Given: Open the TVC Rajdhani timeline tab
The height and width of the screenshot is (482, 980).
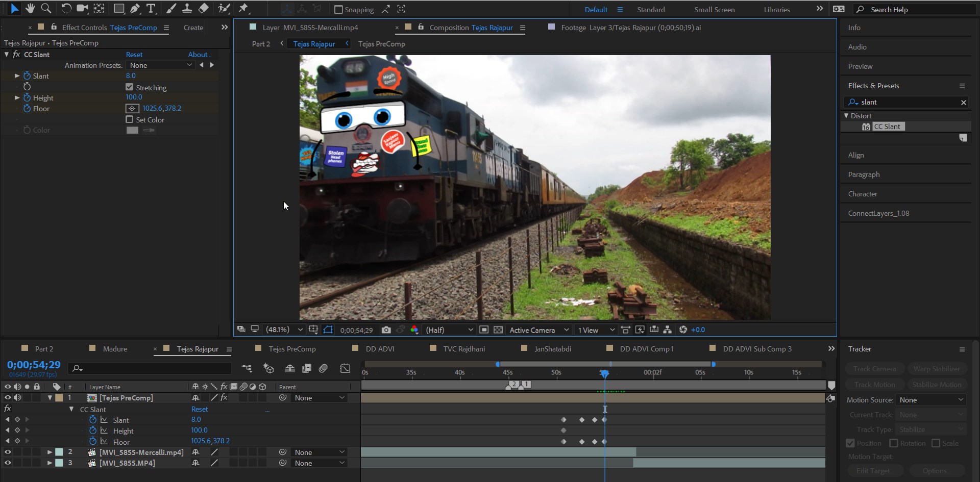Looking at the screenshot, I should 464,349.
